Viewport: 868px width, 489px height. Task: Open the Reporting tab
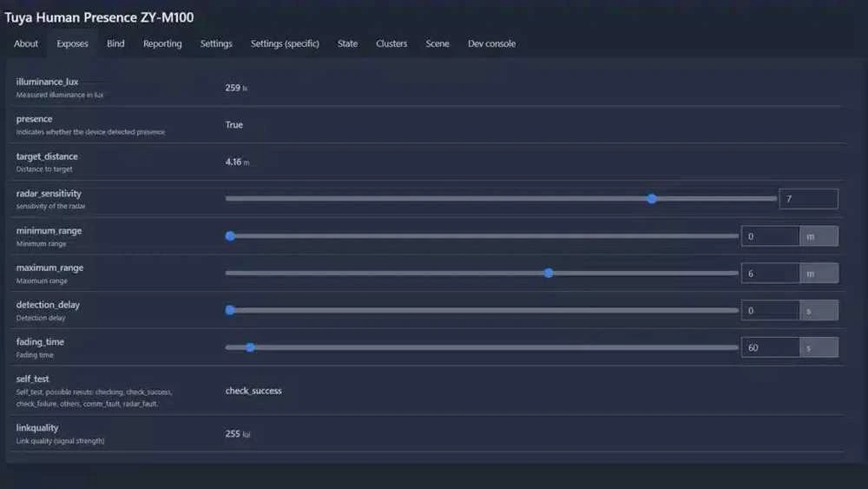click(x=162, y=43)
